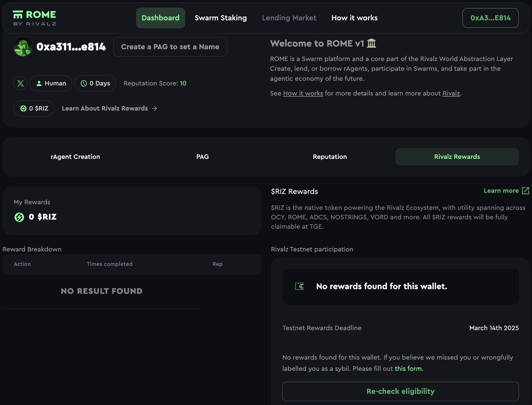Click the ROME by Rivalz logo
This screenshot has width=532, height=405.
[35, 18]
